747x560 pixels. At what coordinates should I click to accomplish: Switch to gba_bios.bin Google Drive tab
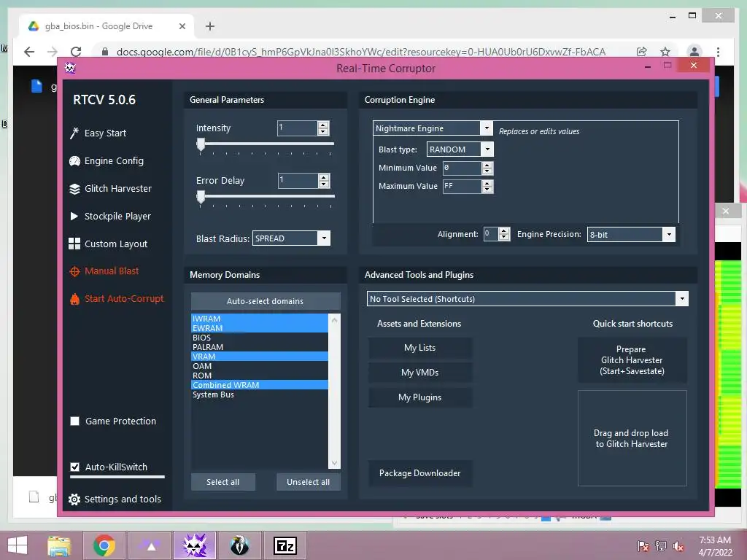point(107,26)
